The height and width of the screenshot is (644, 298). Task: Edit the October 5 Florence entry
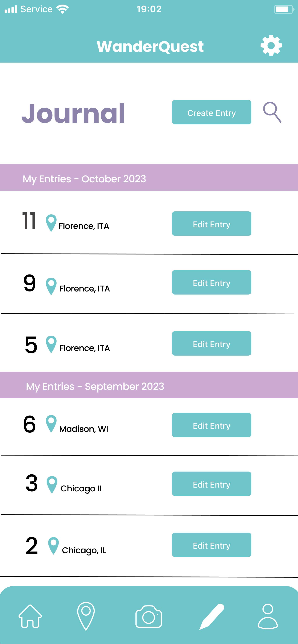[x=212, y=343]
